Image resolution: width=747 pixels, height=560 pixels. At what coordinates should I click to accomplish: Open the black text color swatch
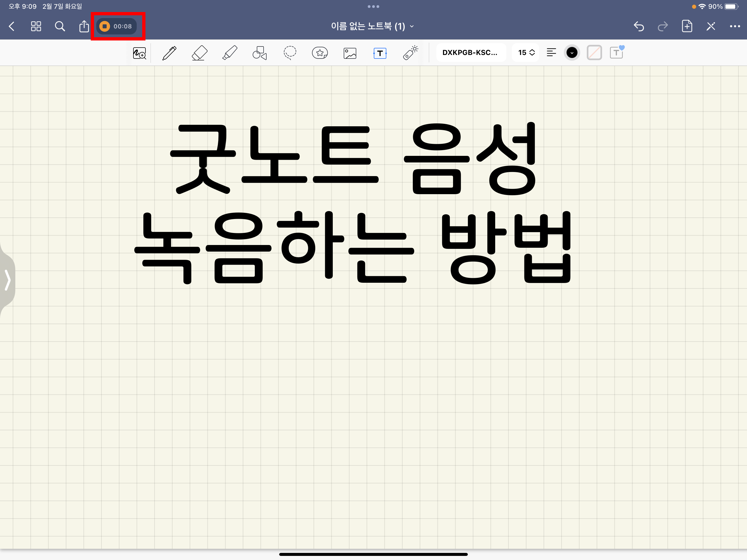pos(572,53)
